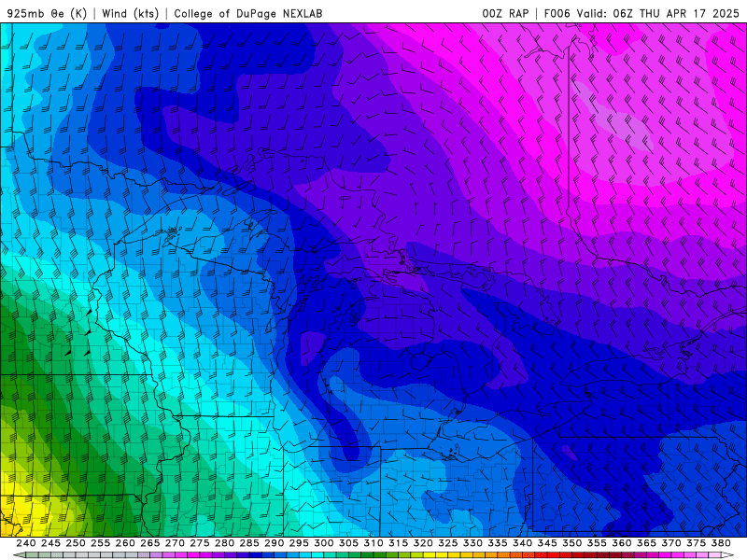Click the 350 value on the color scale
Viewport: 747px width, 560px height.
coord(571,543)
